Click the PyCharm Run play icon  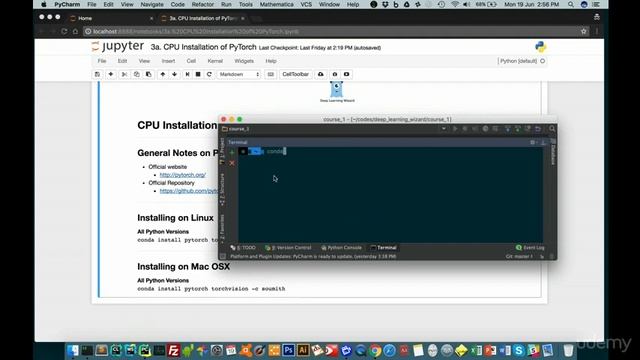(x=455, y=129)
